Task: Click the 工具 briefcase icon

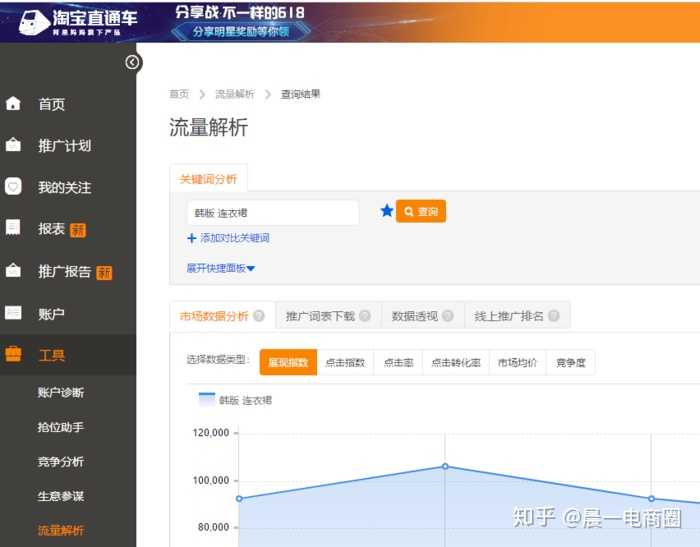Action: coord(13,355)
